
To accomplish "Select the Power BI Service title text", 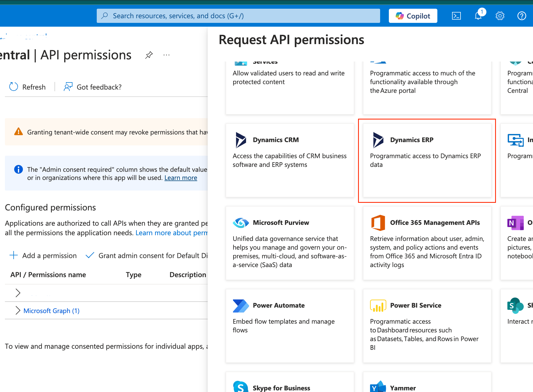I will pos(416,305).
